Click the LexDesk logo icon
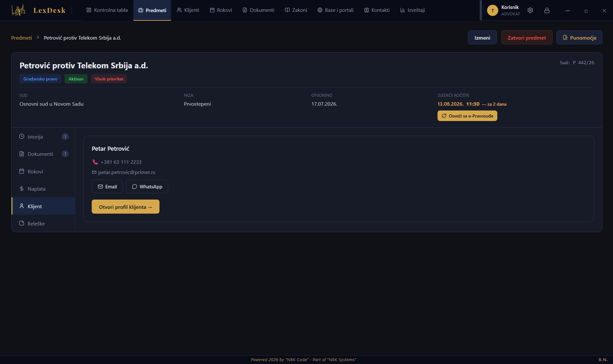The height and width of the screenshot is (364, 613). tap(18, 10)
